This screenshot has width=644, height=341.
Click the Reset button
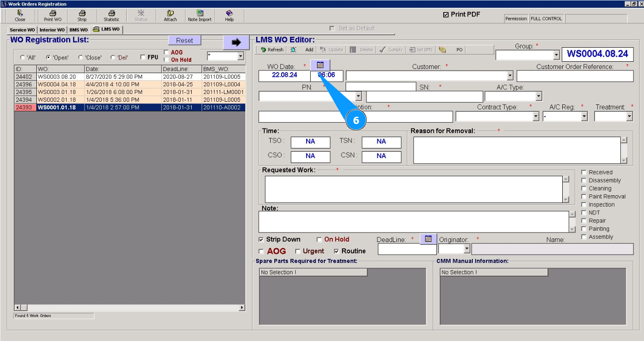click(x=184, y=40)
